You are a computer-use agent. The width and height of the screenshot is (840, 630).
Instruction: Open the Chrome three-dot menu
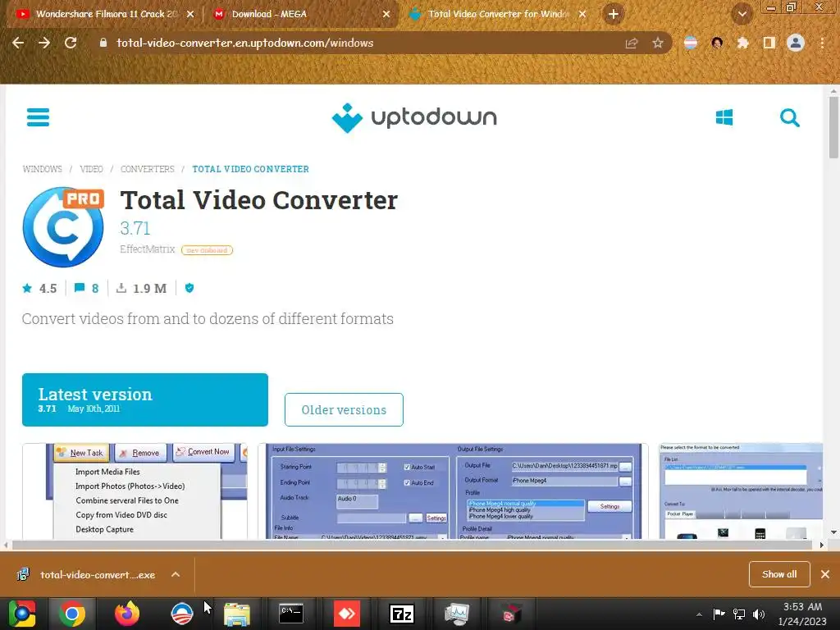pyautogui.click(x=822, y=43)
